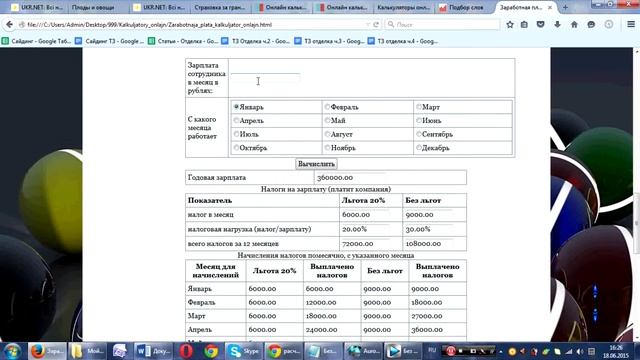
Task: Switch to the Страховка за гран... tab
Action: click(x=220, y=7)
